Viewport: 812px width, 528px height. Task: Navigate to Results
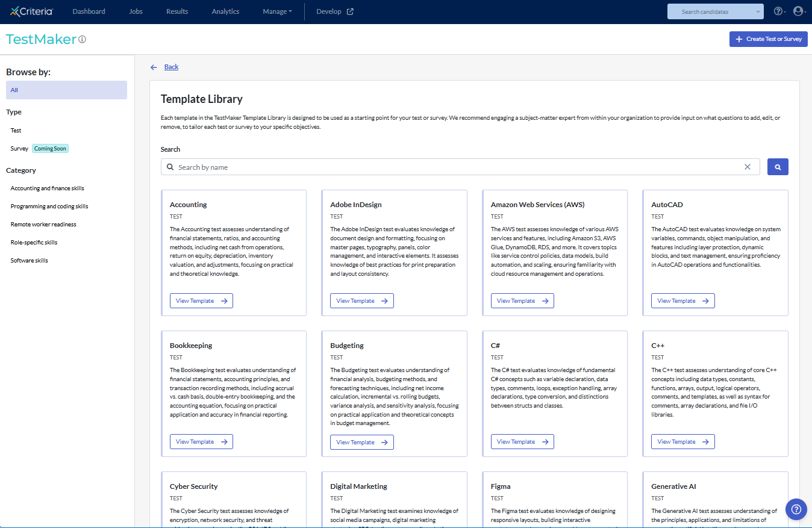click(x=177, y=11)
